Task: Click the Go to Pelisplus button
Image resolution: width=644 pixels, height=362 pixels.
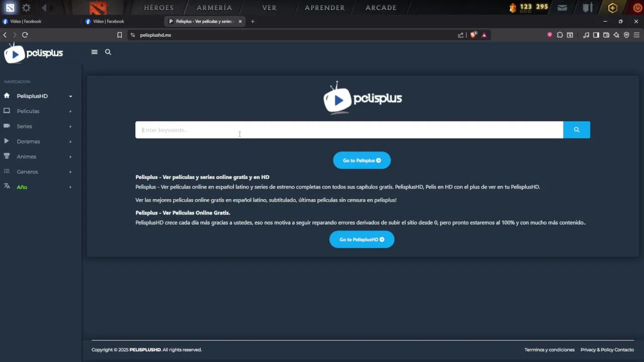Action: pos(362,160)
